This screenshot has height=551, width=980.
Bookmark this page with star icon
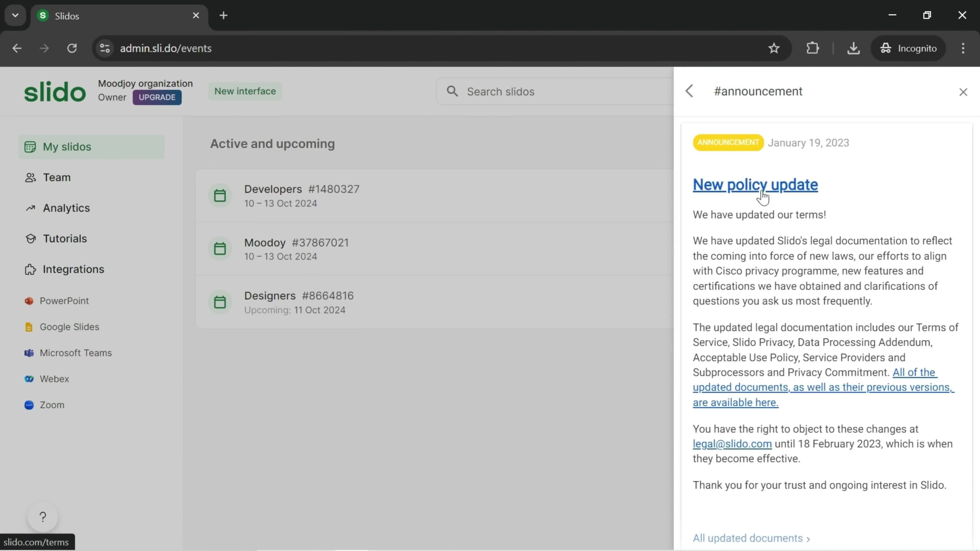[774, 48]
